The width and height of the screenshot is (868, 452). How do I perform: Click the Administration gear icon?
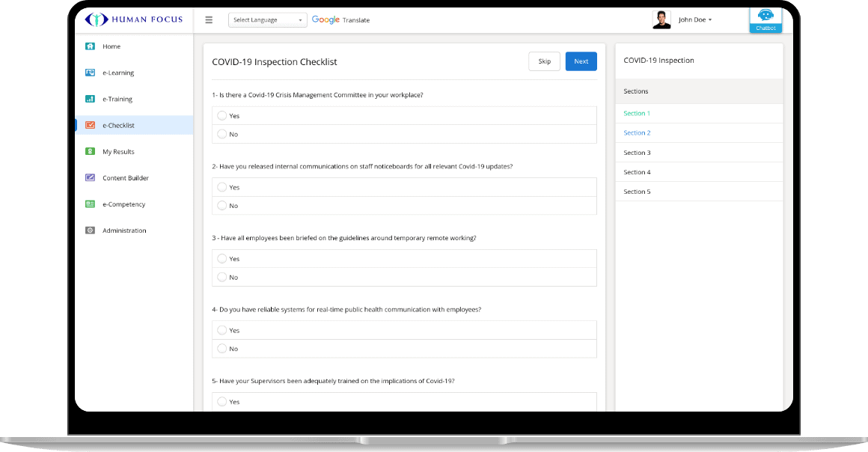pos(90,230)
